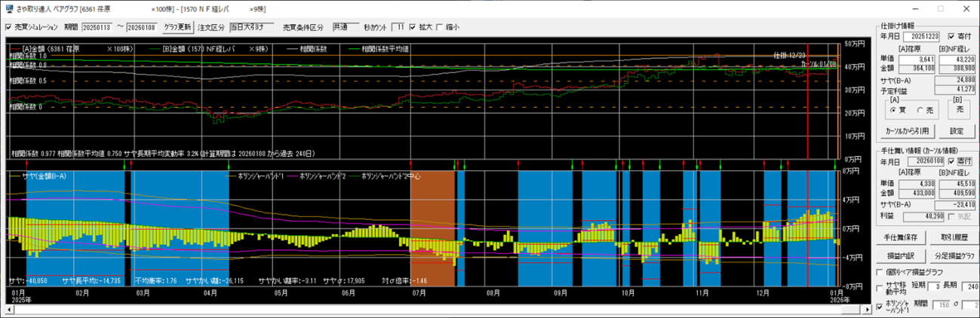Screen dimensions: 980x318
Task: Enable 個別ペア損益グラフ checkbox
Action: [880, 271]
